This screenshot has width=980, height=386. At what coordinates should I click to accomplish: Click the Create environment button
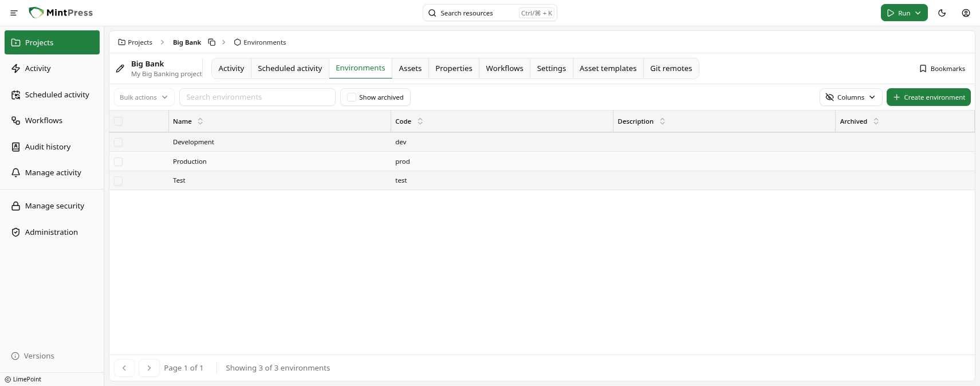point(928,97)
